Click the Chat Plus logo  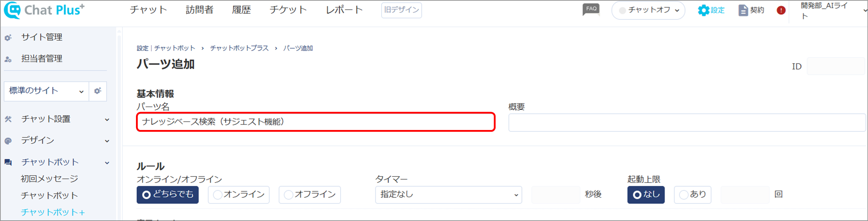pyautogui.click(x=44, y=10)
